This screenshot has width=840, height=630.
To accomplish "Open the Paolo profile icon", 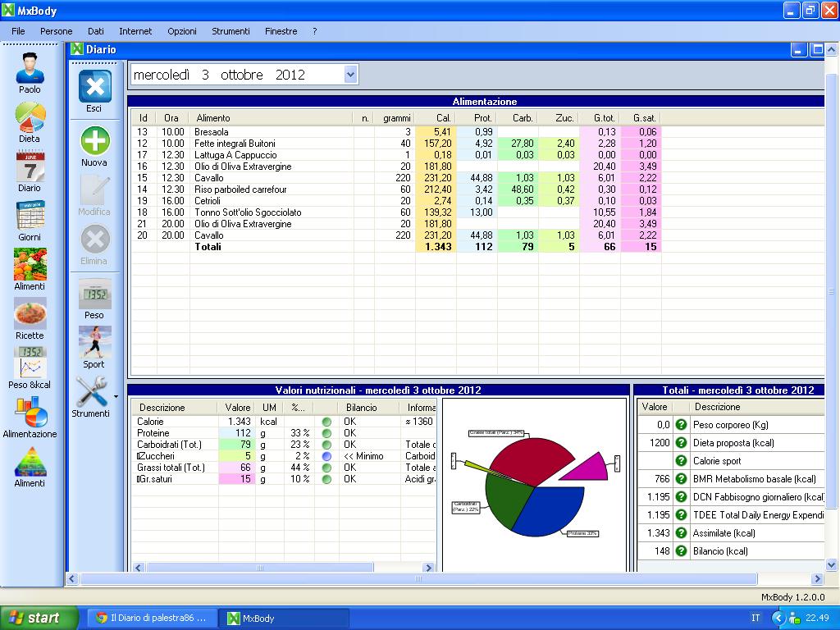I will click(x=30, y=67).
